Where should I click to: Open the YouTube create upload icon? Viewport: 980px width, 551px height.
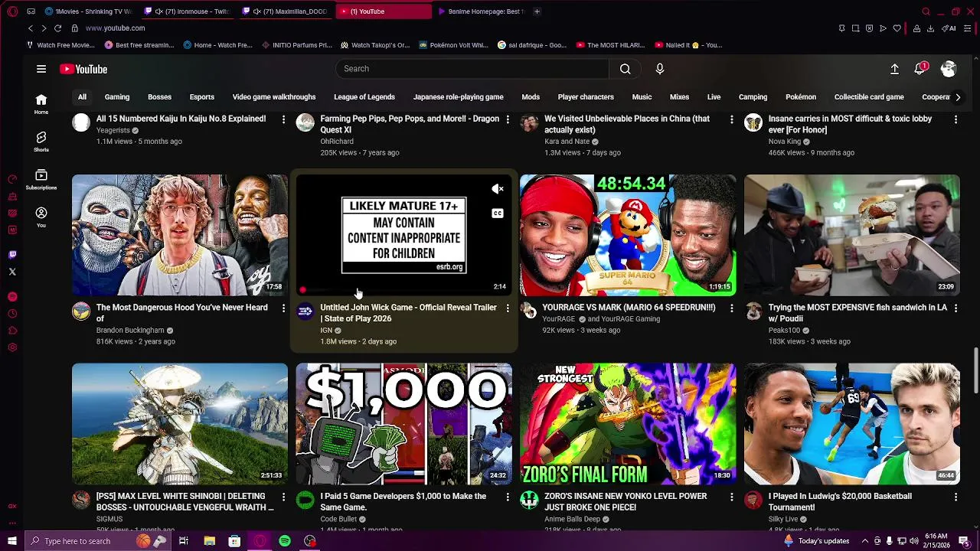[x=894, y=69]
